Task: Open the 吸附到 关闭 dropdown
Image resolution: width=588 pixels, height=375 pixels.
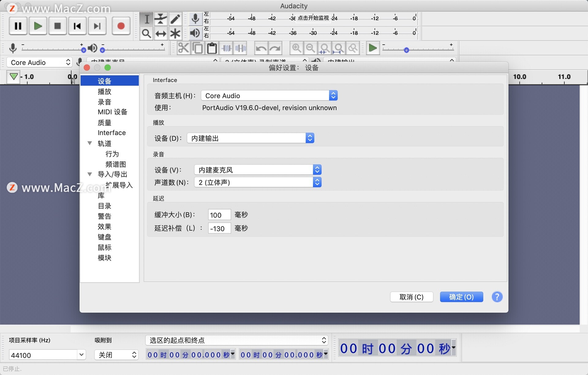Action: 116,355
